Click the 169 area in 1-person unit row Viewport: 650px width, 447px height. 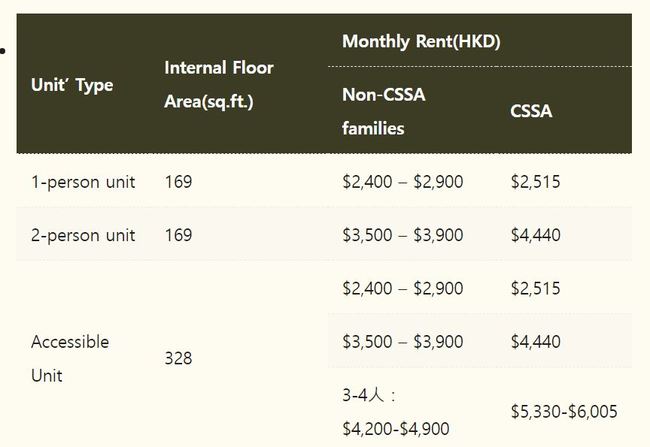(x=178, y=182)
